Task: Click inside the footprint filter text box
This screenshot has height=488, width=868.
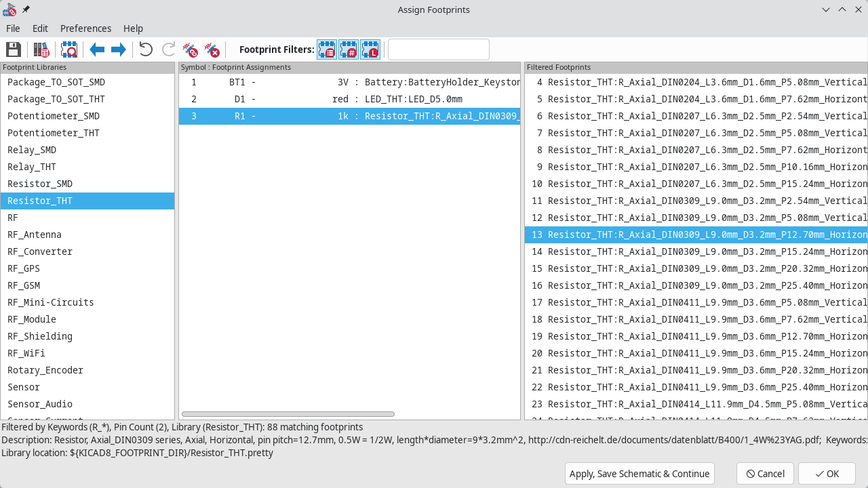Action: (437, 49)
